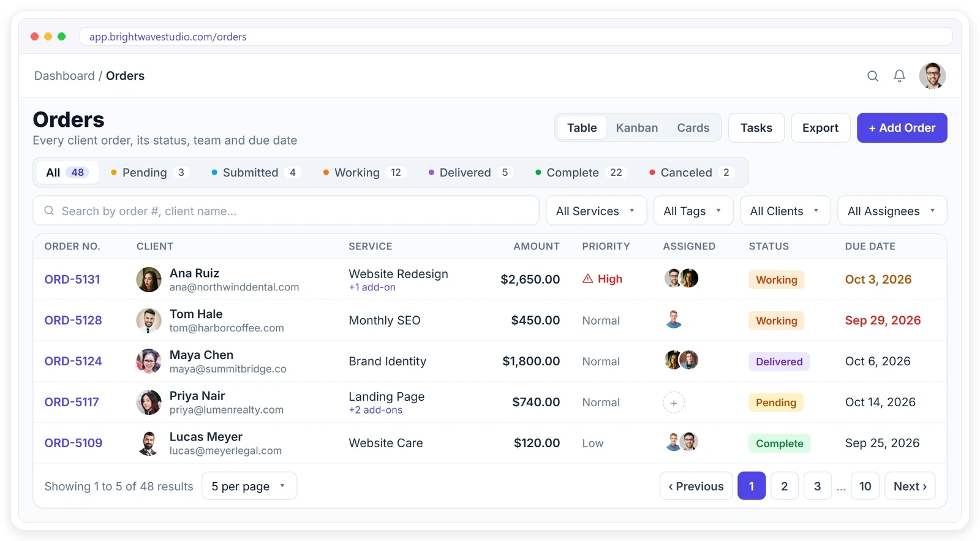Go to the Next page
This screenshot has height=541, width=980.
point(910,486)
